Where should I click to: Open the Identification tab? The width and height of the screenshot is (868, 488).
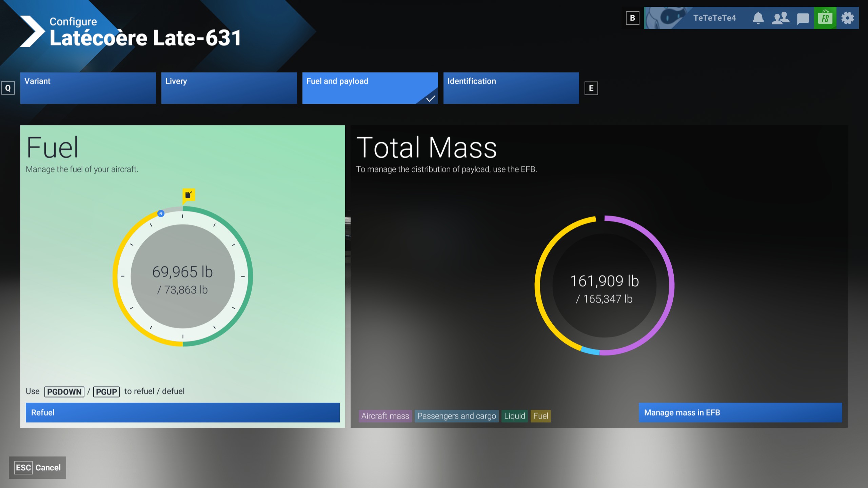[x=511, y=88]
